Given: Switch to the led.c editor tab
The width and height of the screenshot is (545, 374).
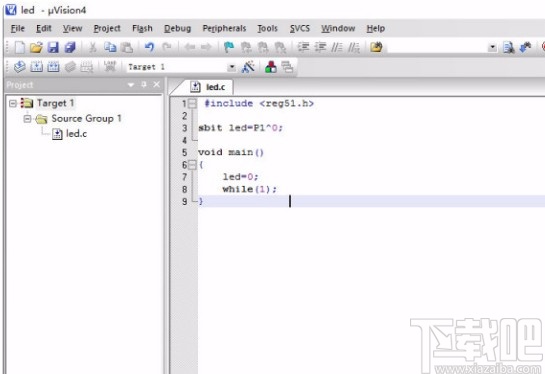Looking at the screenshot, I should 209,87.
